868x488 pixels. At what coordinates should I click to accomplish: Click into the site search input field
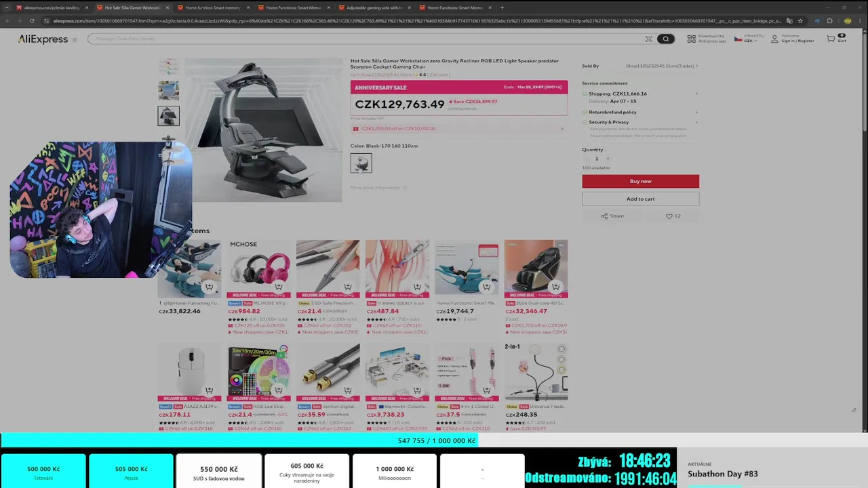366,39
